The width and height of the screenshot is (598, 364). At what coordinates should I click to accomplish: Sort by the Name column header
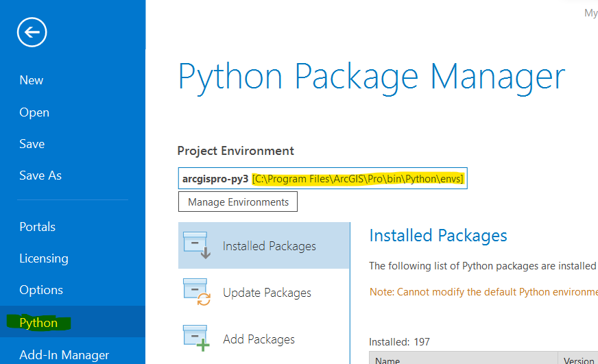tap(464, 359)
